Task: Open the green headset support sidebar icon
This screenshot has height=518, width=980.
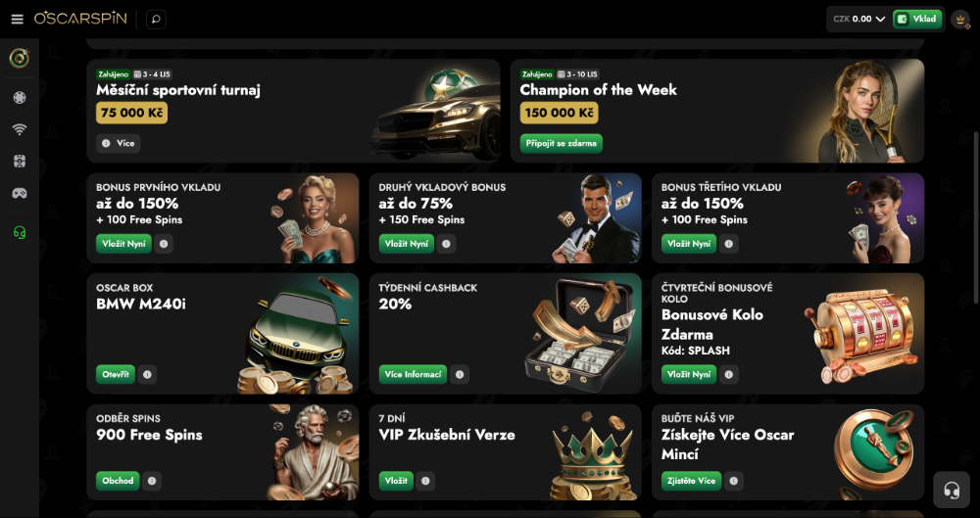Action: pos(20,232)
